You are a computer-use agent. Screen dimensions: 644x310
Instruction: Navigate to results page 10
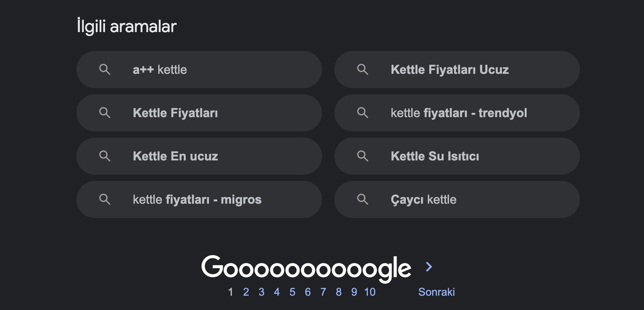coord(370,292)
